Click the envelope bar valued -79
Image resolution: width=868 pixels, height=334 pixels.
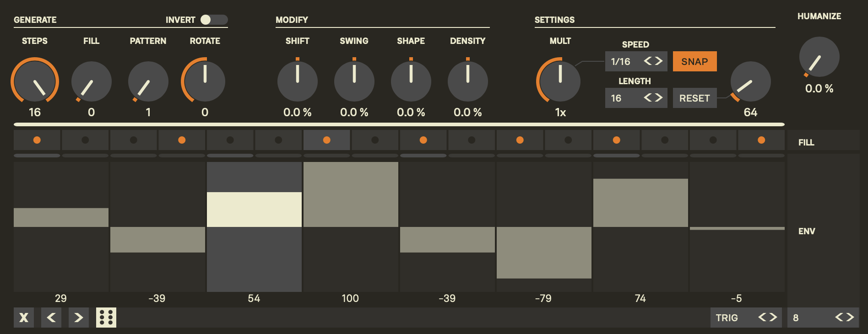[x=544, y=253]
